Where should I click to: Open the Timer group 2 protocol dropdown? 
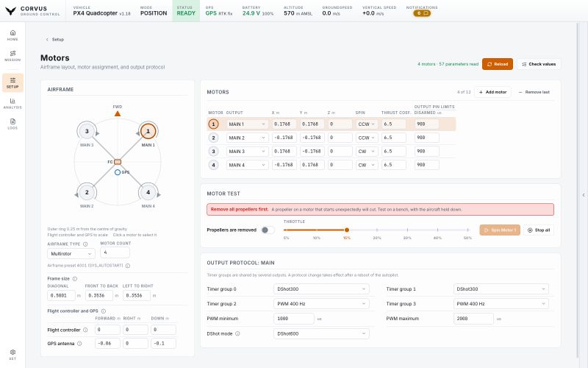coord(321,304)
